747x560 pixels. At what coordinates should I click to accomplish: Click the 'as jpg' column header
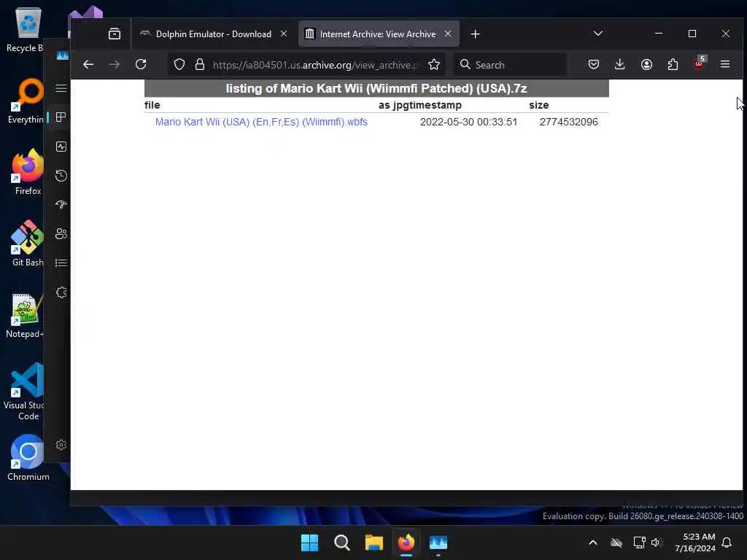(393, 105)
